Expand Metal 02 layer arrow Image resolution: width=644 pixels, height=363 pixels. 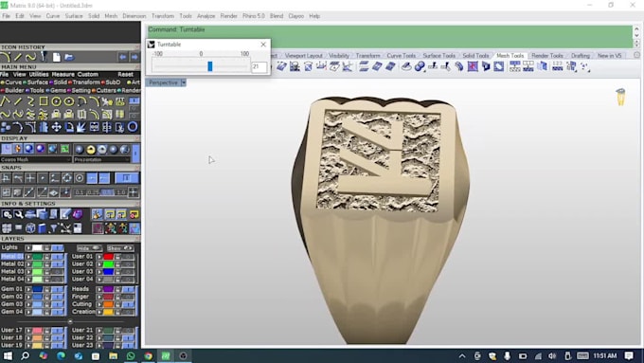(28, 264)
